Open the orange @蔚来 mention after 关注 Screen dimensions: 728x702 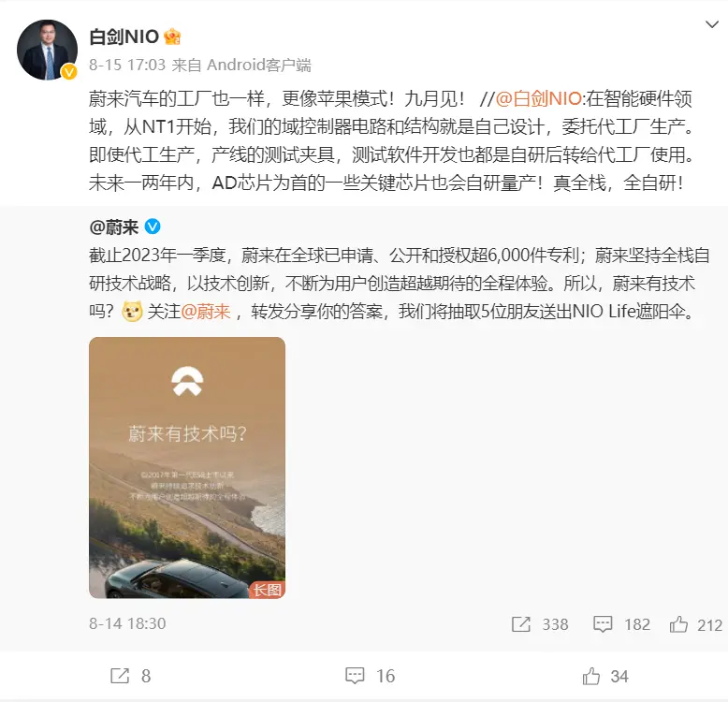(x=205, y=311)
